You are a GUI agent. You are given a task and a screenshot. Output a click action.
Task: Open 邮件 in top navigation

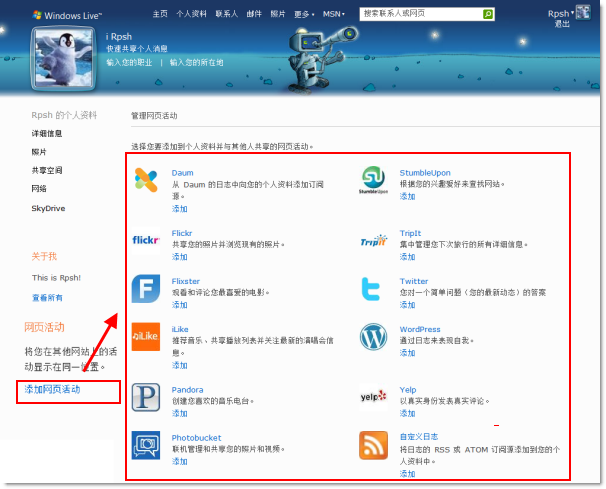[254, 14]
